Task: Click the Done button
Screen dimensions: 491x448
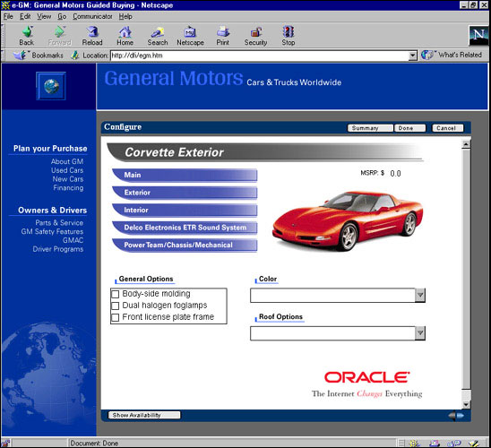Action: point(409,128)
